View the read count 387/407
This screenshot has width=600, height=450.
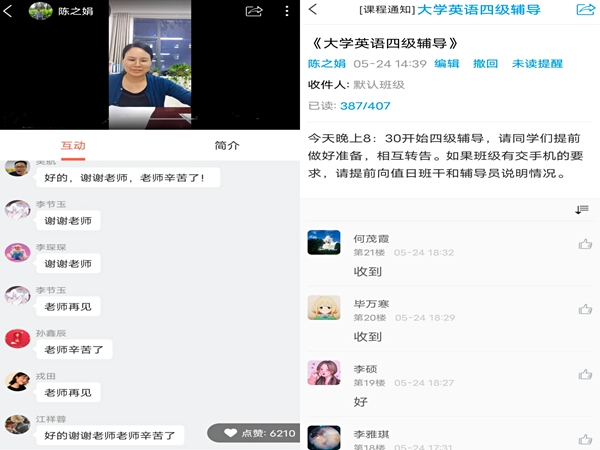pos(365,106)
